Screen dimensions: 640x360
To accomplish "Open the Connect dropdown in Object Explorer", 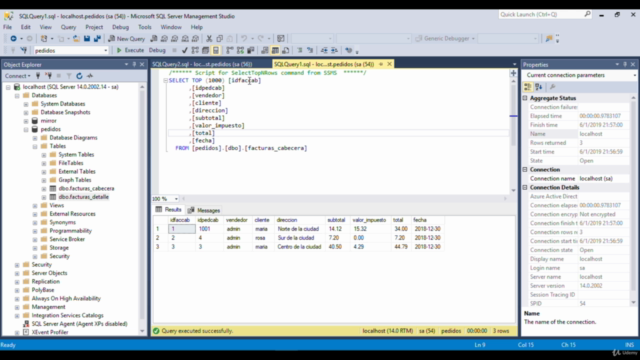I will coord(17,76).
